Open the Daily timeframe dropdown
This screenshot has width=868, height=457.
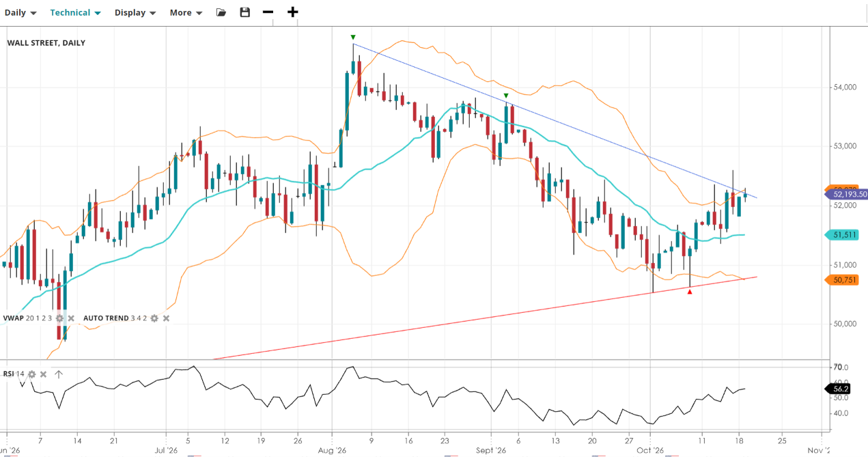click(x=19, y=12)
